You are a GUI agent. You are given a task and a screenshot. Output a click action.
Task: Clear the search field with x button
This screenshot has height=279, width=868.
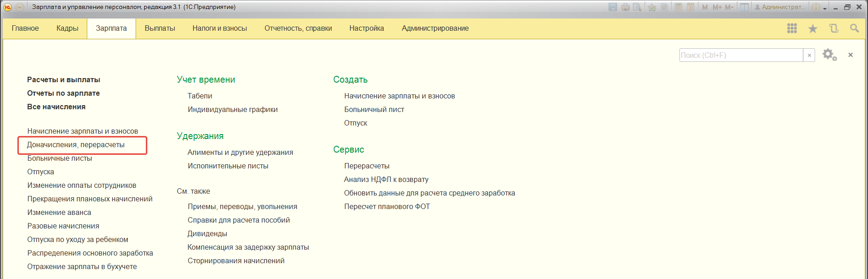[x=809, y=55]
